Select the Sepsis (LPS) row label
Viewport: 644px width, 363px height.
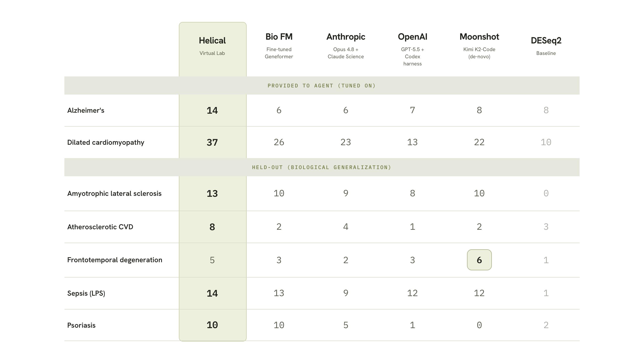coord(86,293)
